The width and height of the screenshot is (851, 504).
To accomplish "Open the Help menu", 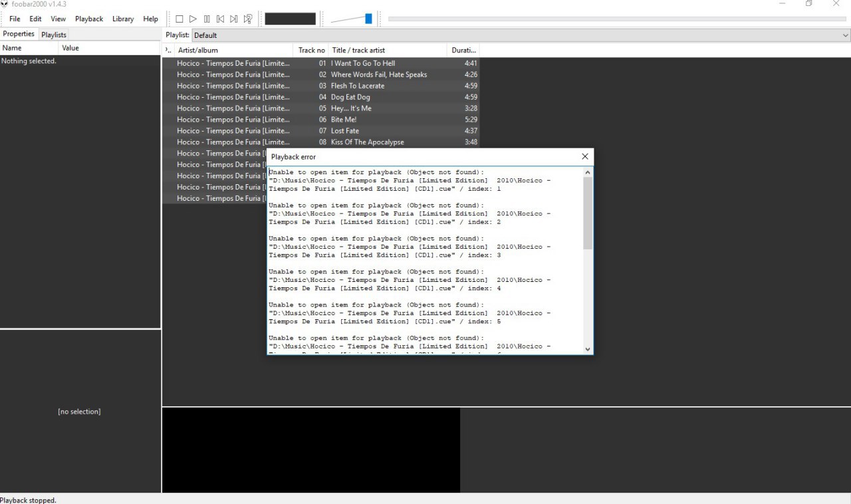I will [151, 19].
